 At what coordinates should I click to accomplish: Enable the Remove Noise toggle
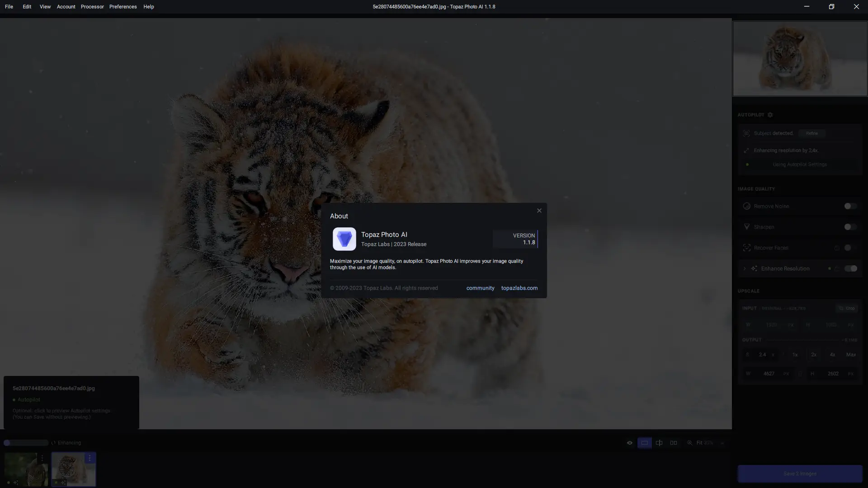coord(850,206)
